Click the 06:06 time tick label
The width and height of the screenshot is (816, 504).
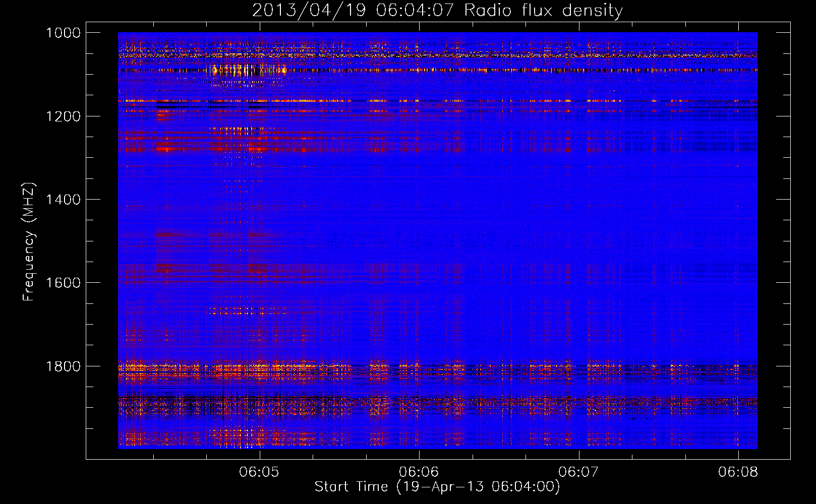[419, 472]
